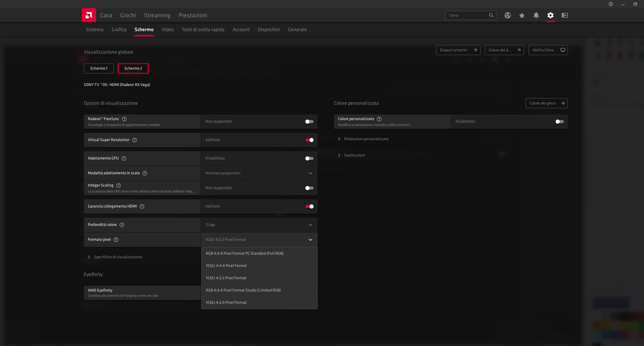Click the Abilita Clone button
The height and width of the screenshot is (346, 644).
[x=548, y=50]
